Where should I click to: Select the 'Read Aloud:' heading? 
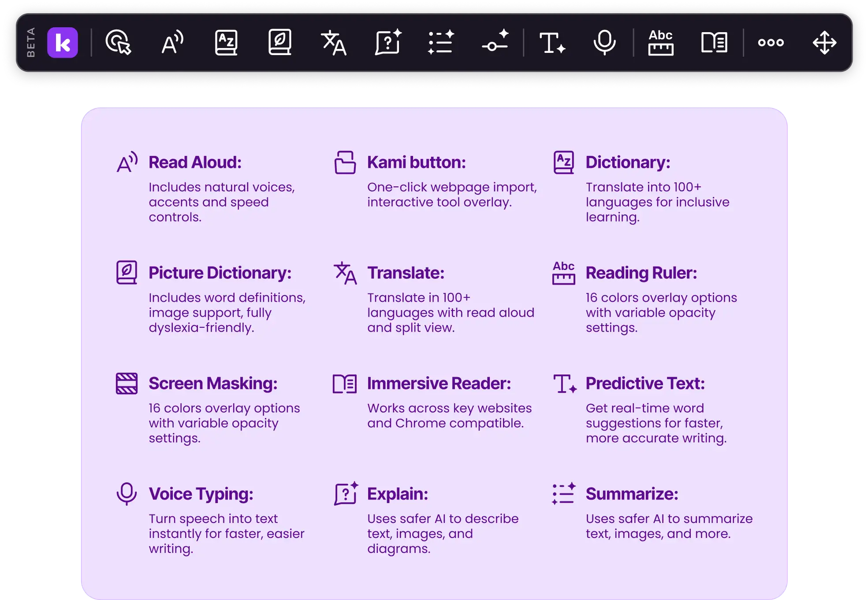coord(195,162)
